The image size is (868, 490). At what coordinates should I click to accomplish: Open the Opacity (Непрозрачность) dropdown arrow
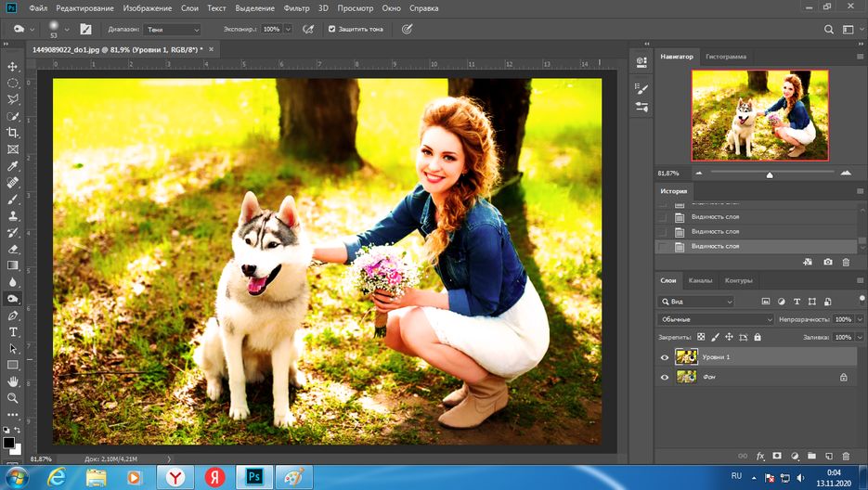coord(860,319)
